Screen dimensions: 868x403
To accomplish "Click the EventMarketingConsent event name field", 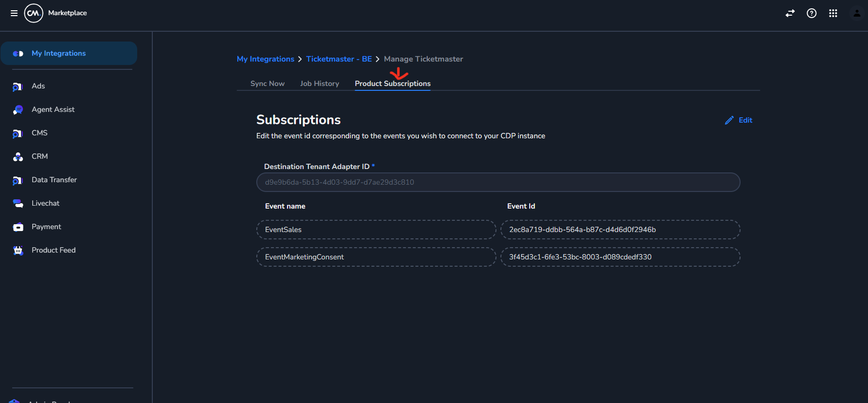I will pos(376,257).
